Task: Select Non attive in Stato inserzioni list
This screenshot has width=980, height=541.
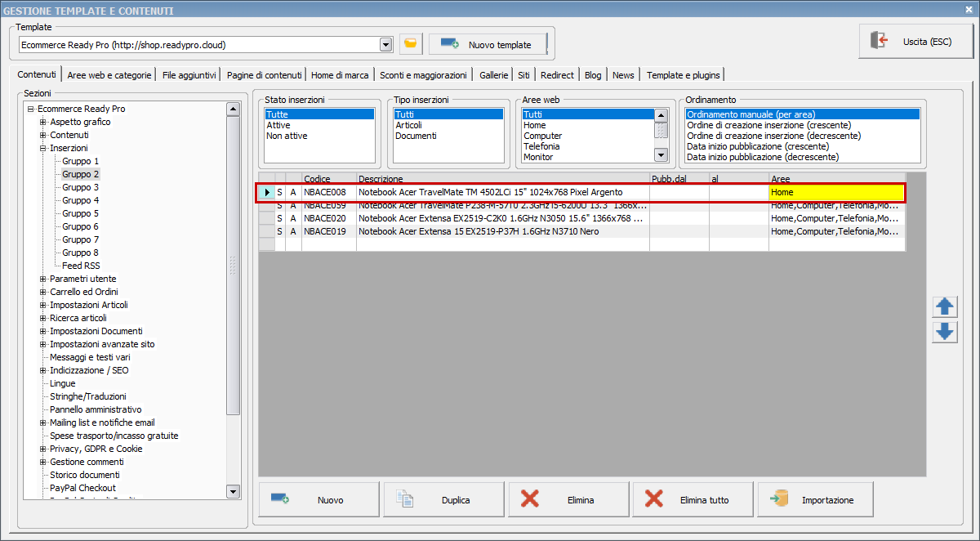Action: [319, 136]
